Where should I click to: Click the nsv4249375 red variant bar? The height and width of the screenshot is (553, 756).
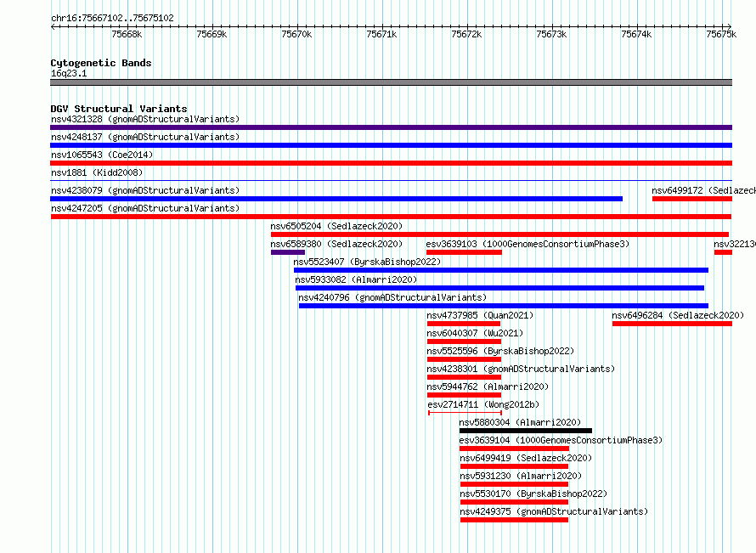coord(515,520)
